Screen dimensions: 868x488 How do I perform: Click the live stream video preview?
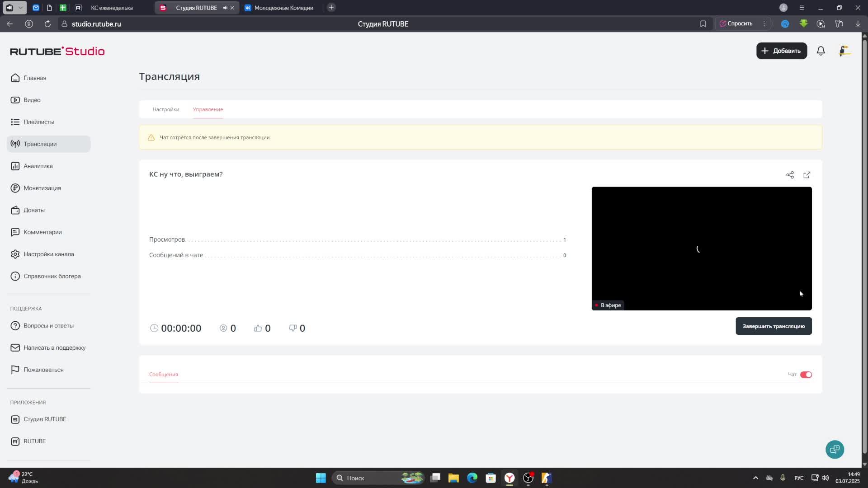701,249
